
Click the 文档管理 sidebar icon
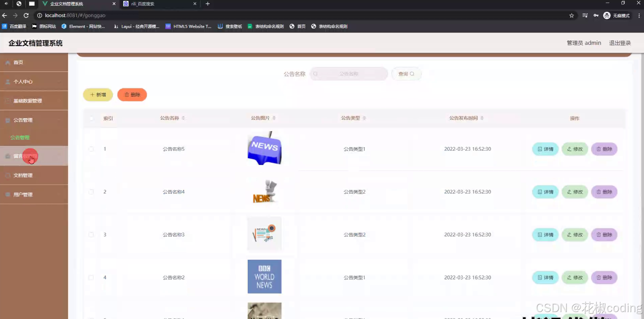pos(8,175)
